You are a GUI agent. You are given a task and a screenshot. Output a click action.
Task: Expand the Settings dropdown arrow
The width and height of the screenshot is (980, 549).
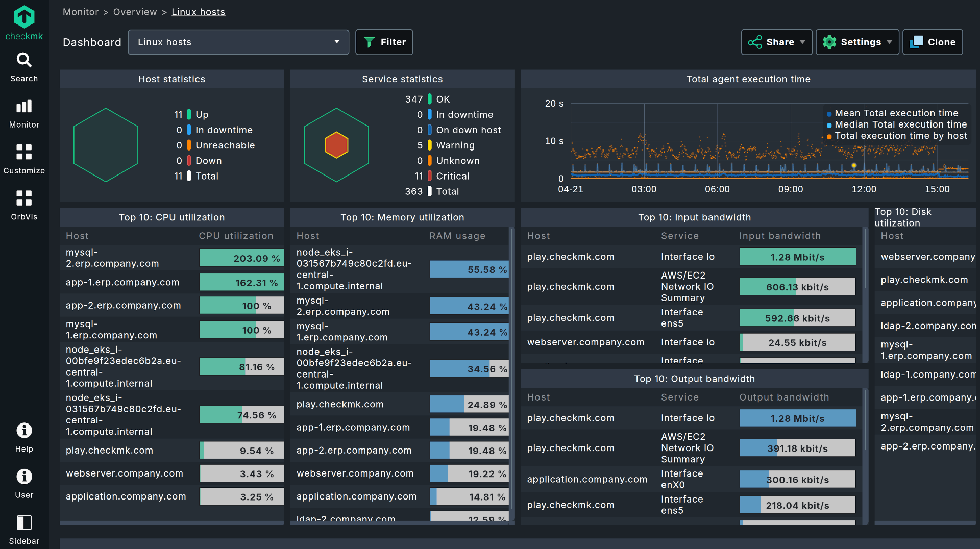coord(889,42)
